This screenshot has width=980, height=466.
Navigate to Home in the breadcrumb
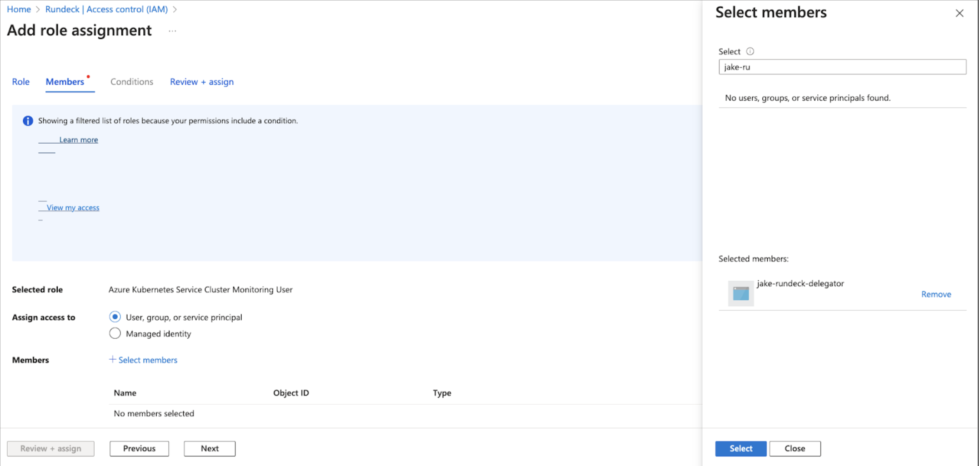click(19, 9)
